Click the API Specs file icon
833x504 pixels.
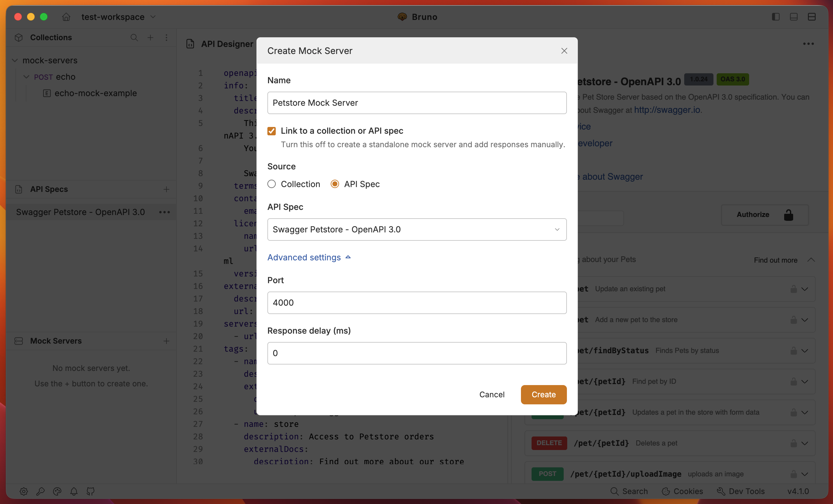pos(19,189)
